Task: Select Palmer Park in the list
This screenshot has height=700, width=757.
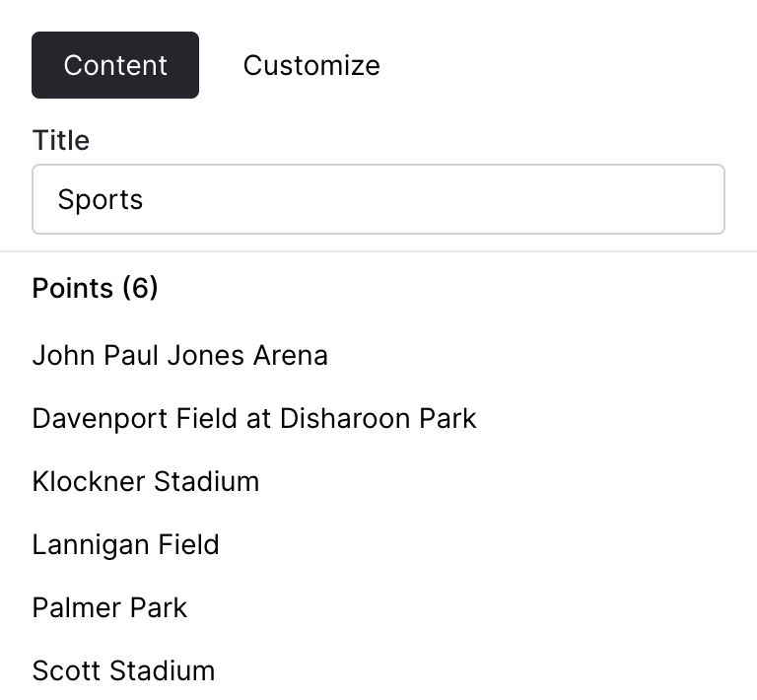Action: pyautogui.click(x=109, y=607)
